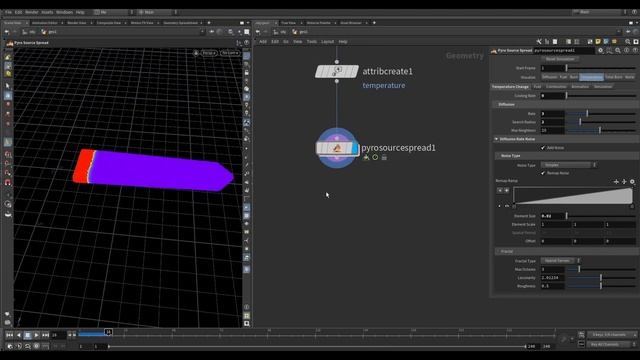Image resolution: width=640 pixels, height=360 pixels.
Task: Open the Windows menu
Action: [64, 12]
